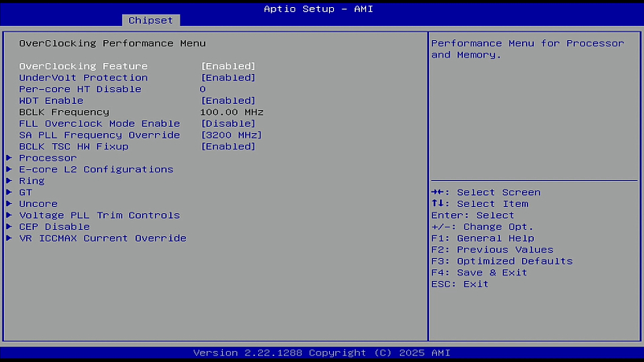Toggle UnderVolt Protection Enabled value
The image size is (644, 362).
click(228, 78)
